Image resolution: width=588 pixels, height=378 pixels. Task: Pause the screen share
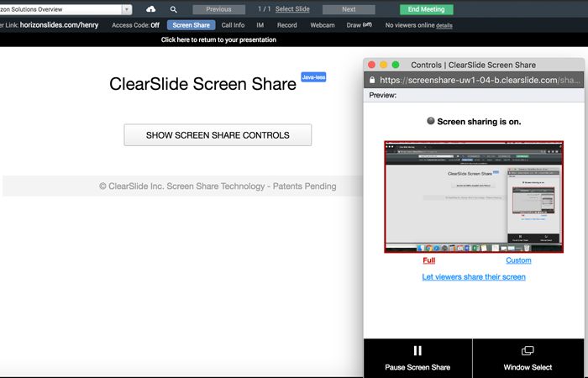point(417,358)
